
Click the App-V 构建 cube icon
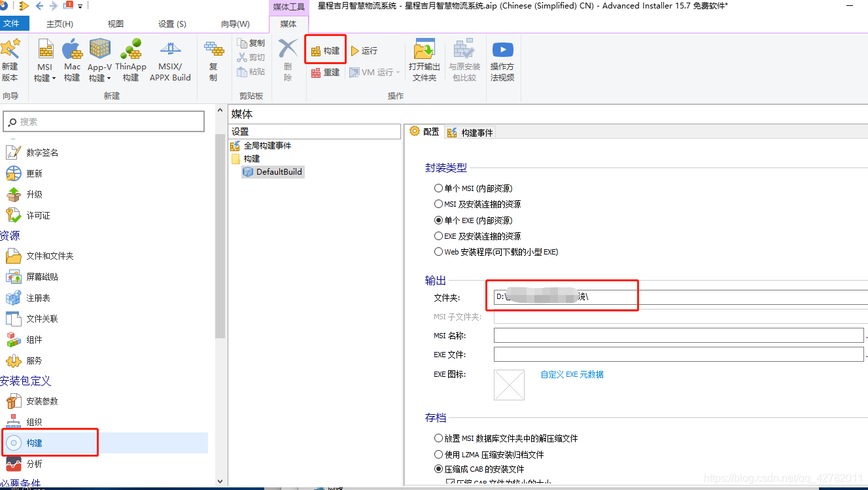coord(100,50)
